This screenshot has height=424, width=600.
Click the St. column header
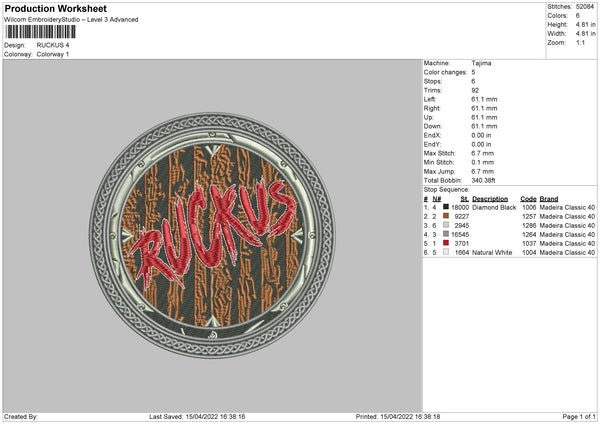click(465, 198)
